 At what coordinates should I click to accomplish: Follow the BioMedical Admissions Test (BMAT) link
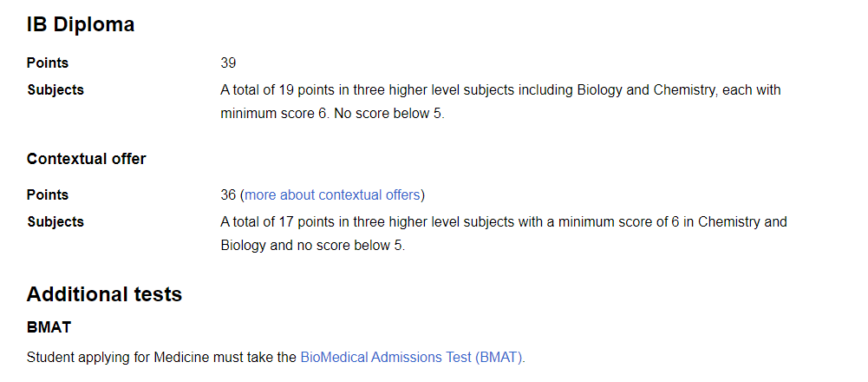411,358
